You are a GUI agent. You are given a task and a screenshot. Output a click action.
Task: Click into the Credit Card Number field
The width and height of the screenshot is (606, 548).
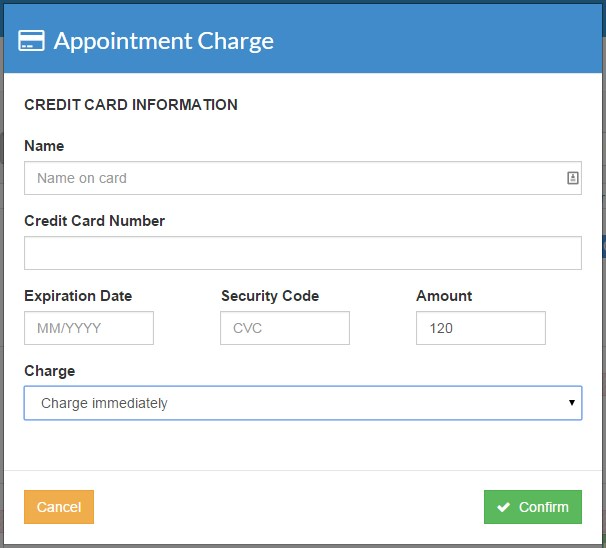302,253
